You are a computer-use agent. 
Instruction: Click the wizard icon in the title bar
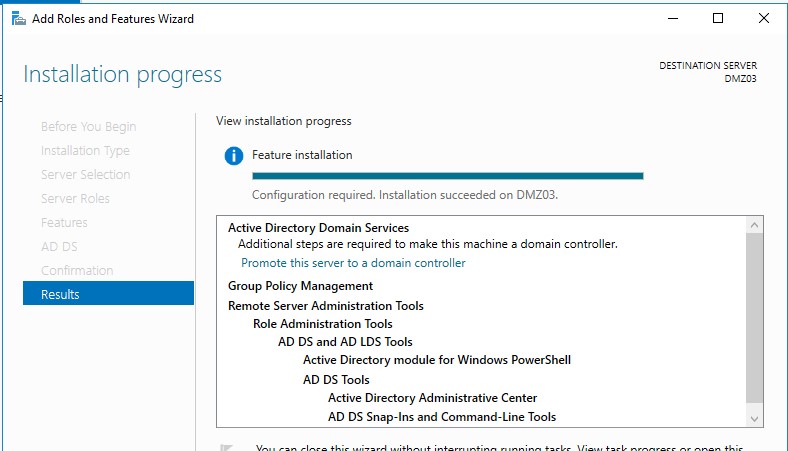(19, 19)
